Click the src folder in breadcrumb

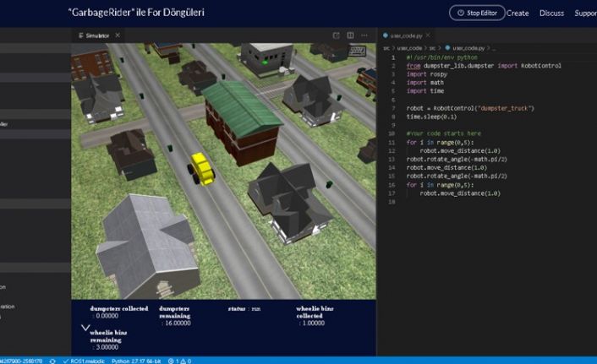tap(386, 49)
